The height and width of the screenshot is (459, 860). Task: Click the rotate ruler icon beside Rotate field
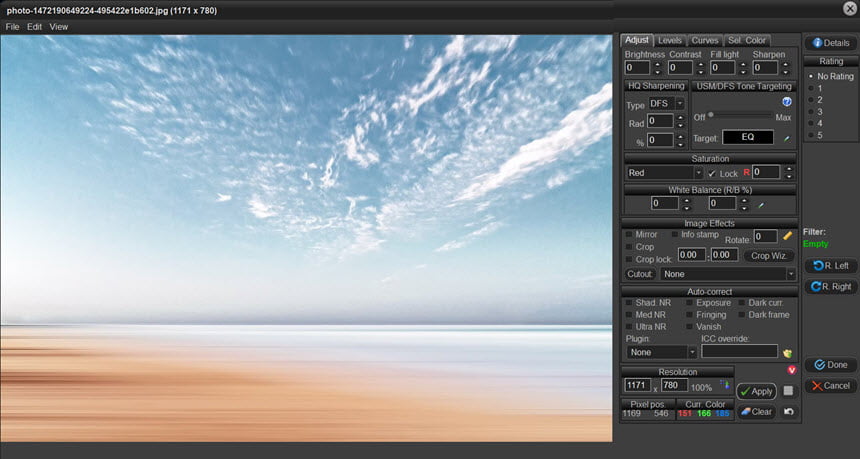coord(788,236)
